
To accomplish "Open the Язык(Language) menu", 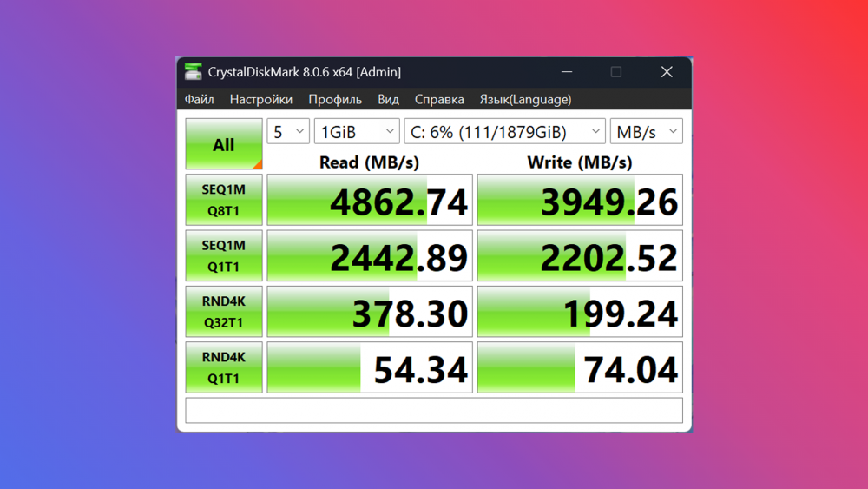I will pos(525,100).
